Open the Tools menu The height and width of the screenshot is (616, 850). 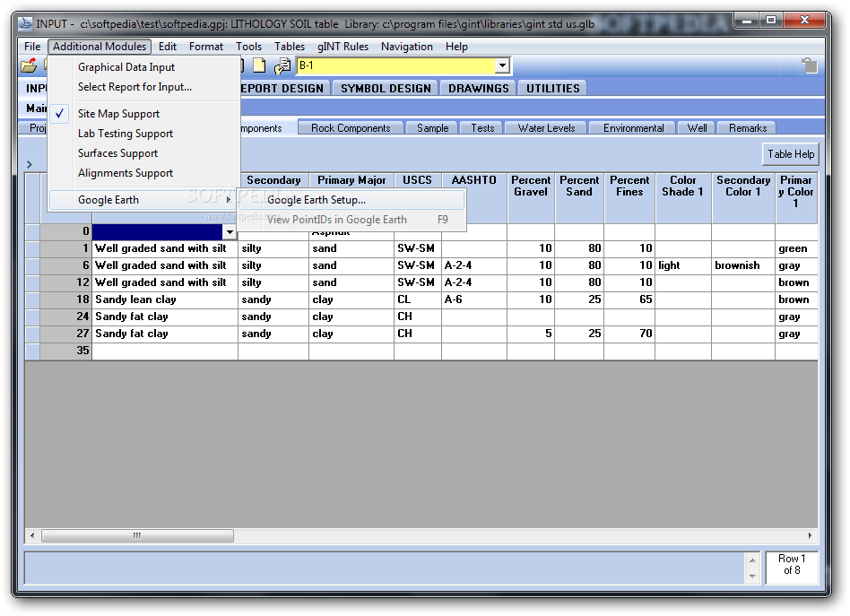coord(249,47)
